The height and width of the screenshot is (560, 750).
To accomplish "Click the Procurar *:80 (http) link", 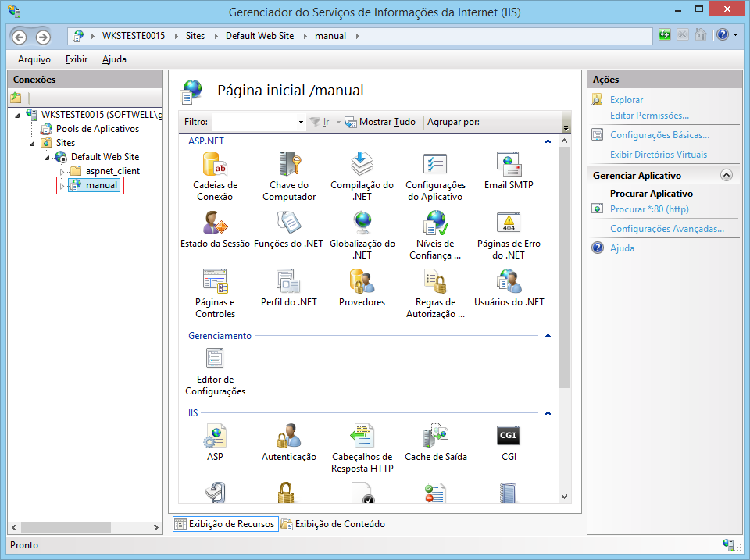I will (648, 209).
